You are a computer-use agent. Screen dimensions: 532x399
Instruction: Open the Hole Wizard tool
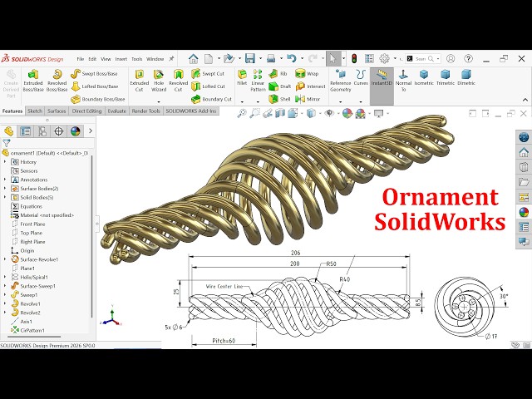pyautogui.click(x=159, y=81)
